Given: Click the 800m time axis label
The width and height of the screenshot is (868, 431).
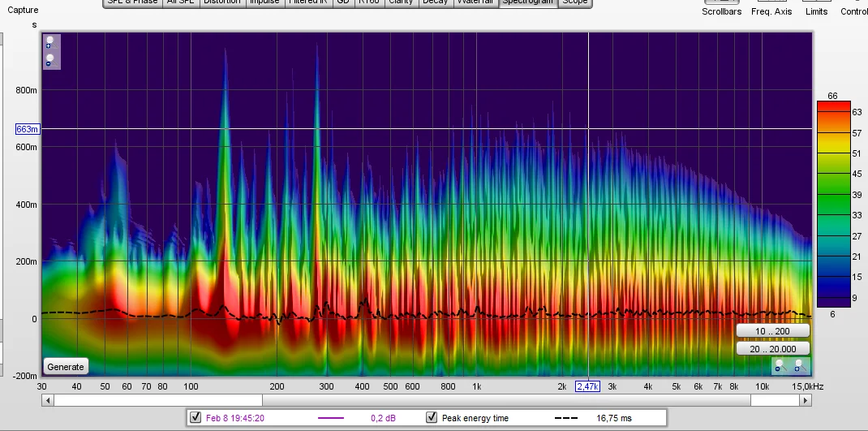Looking at the screenshot, I should 26,90.
